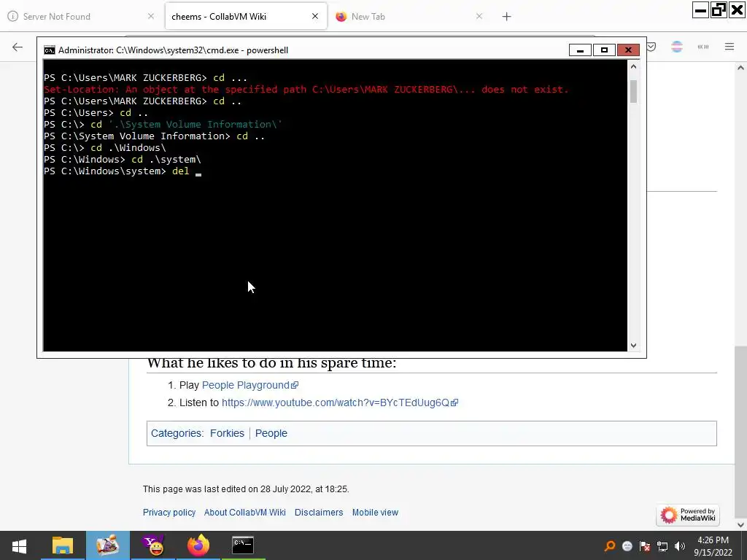Click 'cd .\Windows\' command line
This screenshot has width=747, height=560.
pos(105,147)
